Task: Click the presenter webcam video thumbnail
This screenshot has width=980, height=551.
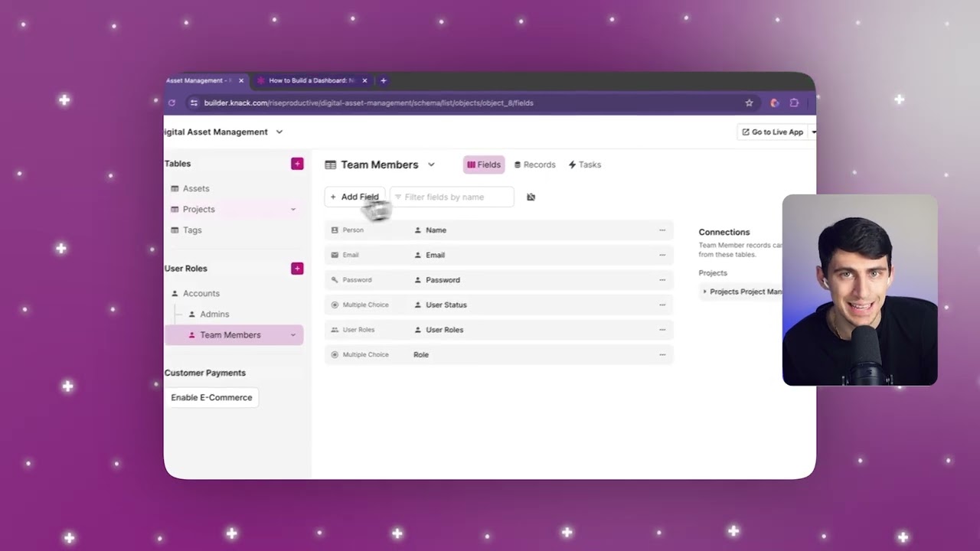Action: point(860,290)
